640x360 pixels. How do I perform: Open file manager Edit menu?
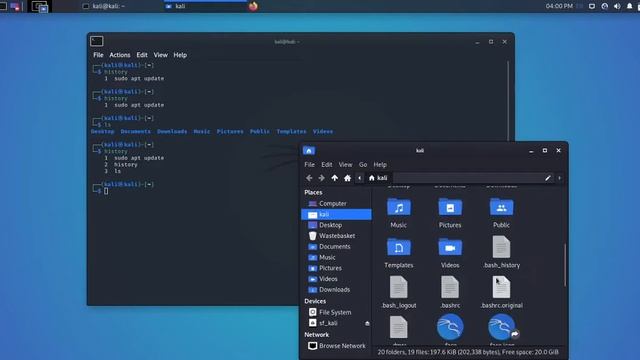[327, 164]
